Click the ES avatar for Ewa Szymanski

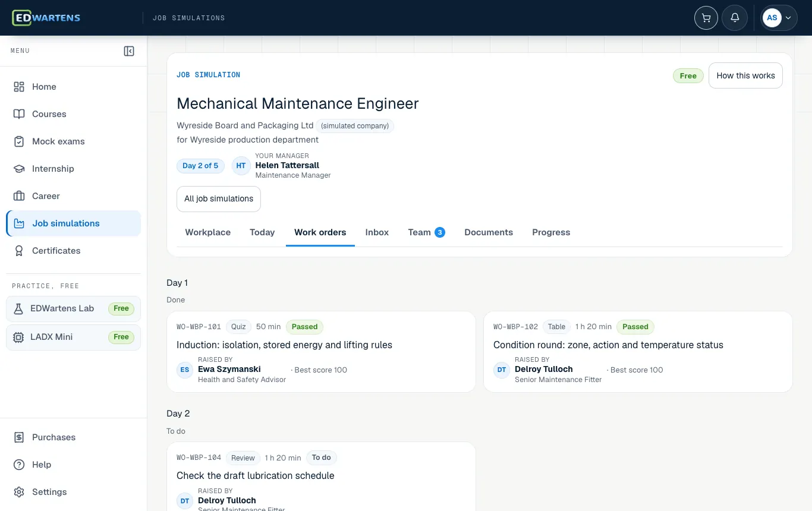coord(185,370)
